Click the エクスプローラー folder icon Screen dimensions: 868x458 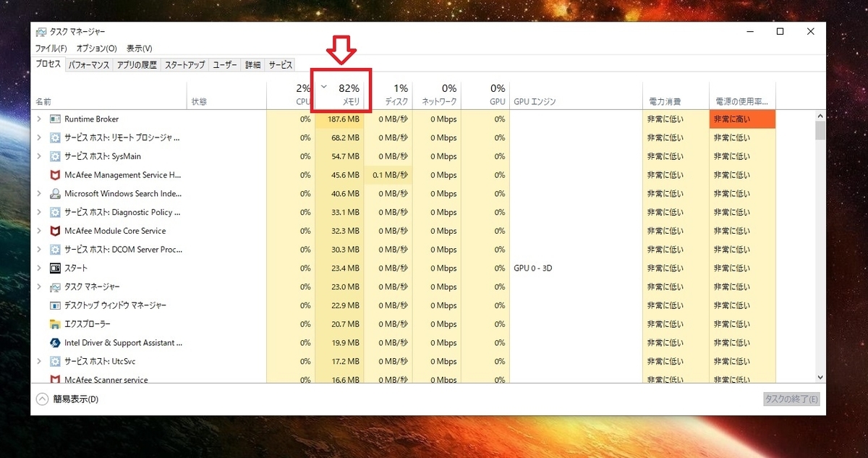click(55, 324)
